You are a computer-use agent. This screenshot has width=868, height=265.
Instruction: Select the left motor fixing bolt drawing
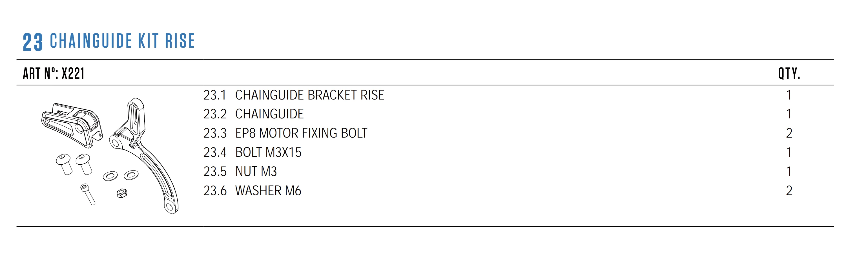pyautogui.click(x=64, y=164)
